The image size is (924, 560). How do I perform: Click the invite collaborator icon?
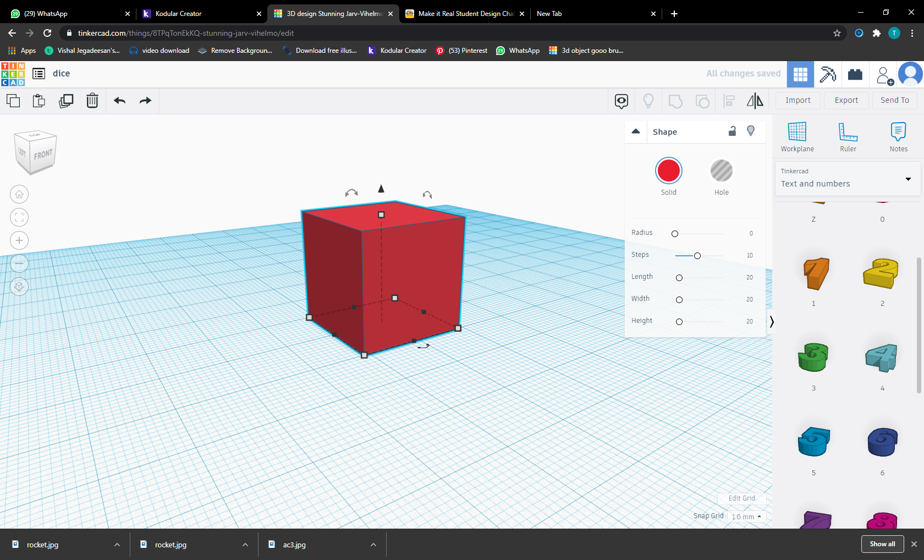(x=885, y=75)
